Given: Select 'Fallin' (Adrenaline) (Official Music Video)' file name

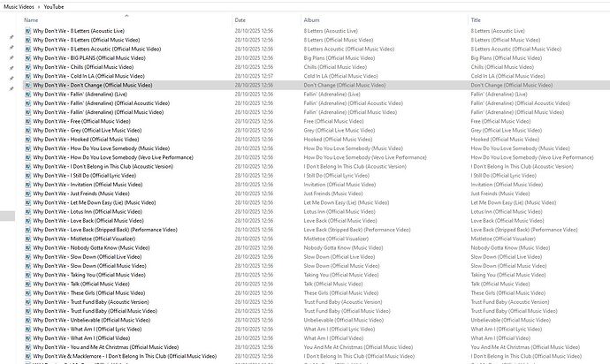Looking at the screenshot, I should tap(98, 112).
